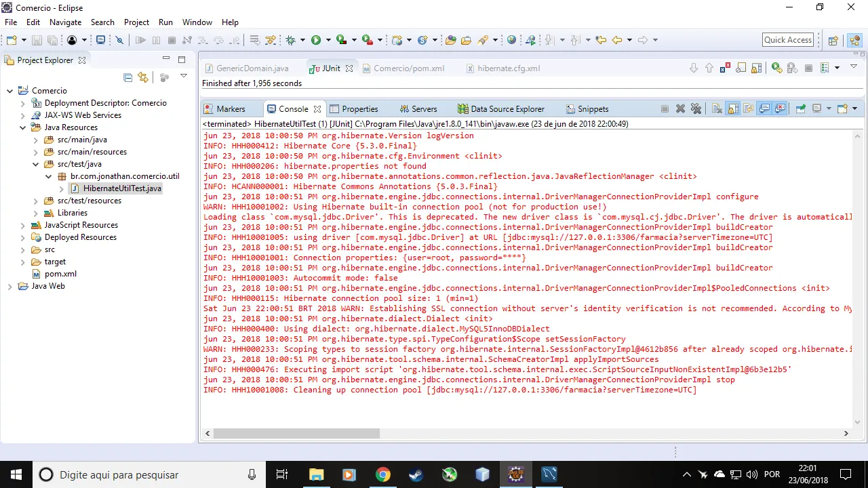Viewport: 868px width, 488px height.
Task: Open the hibernate.cfg.xml editor tab
Action: click(508, 68)
